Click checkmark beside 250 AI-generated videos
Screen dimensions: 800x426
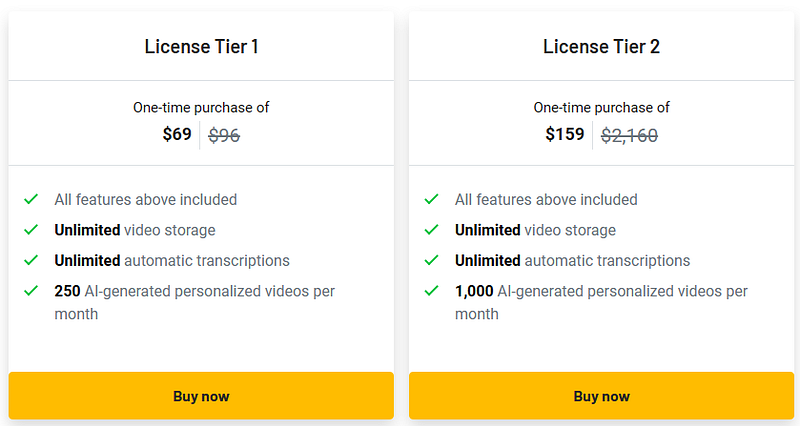[32, 291]
